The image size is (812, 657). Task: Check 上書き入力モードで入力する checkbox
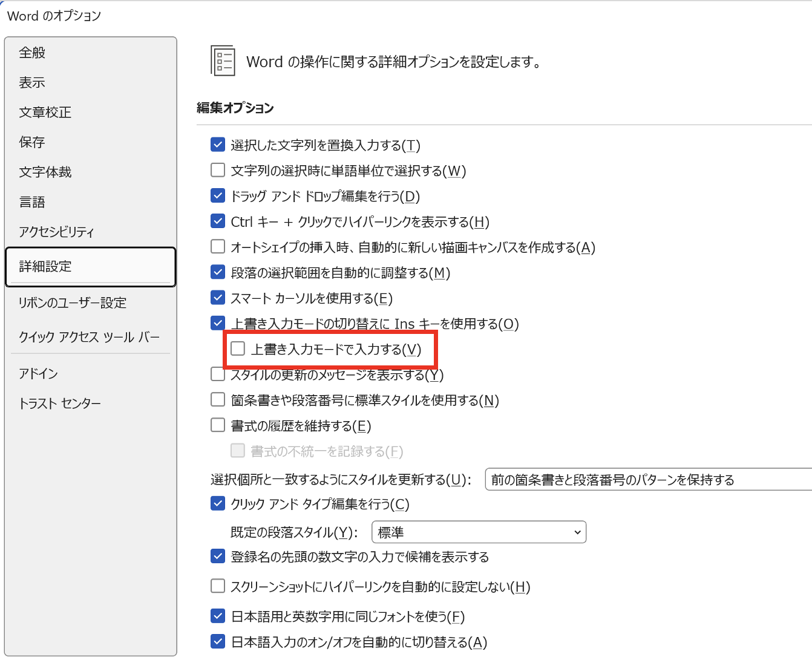(x=238, y=348)
